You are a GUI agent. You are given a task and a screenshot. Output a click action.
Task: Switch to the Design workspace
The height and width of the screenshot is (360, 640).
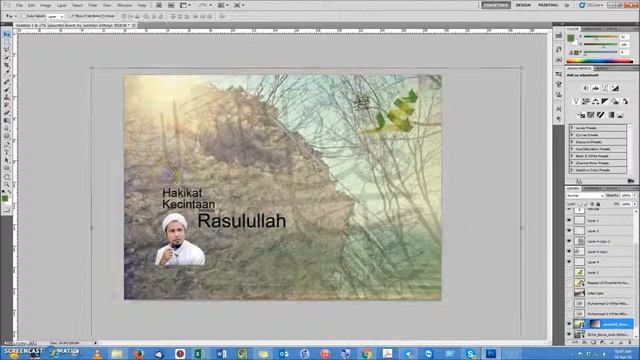pos(523,5)
